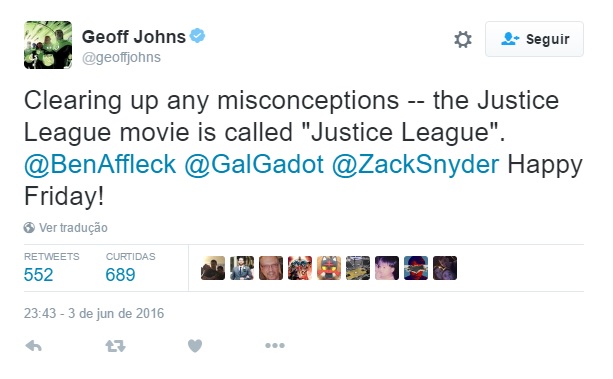Retweet using the retweet arrows icon
Image resolution: width=613 pixels, height=379 pixels.
point(115,346)
